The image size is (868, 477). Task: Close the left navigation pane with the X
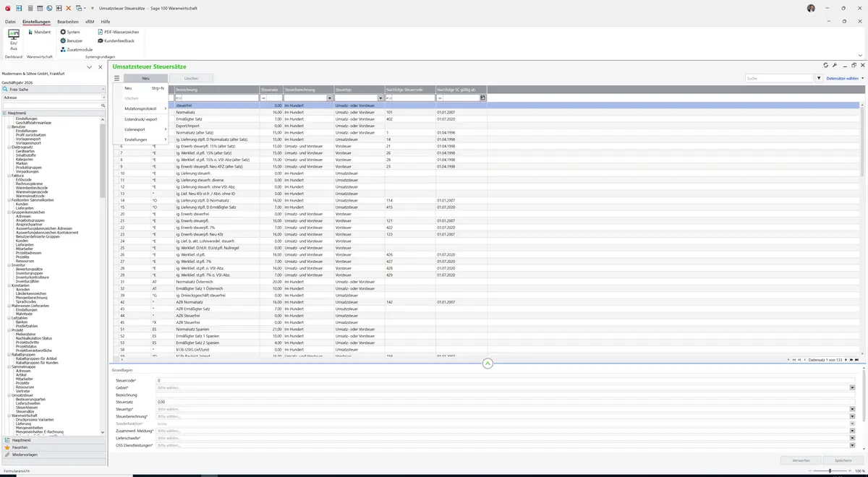[x=100, y=67]
